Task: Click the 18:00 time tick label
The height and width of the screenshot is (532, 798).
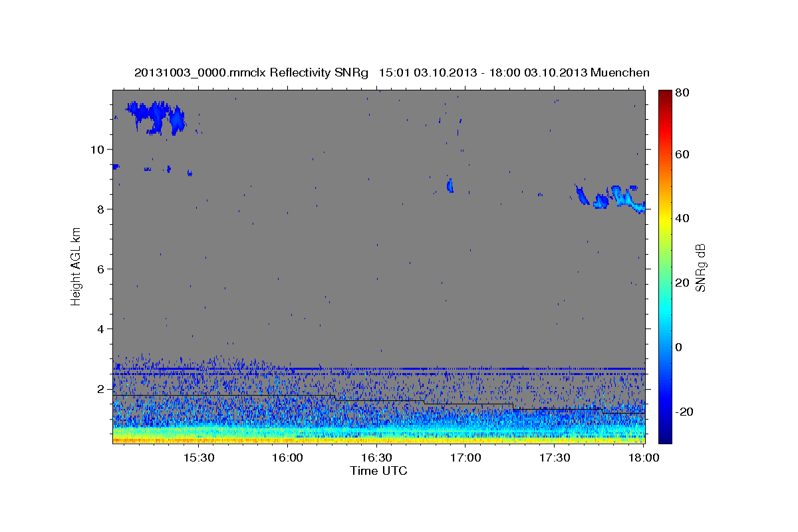Action: (644, 458)
